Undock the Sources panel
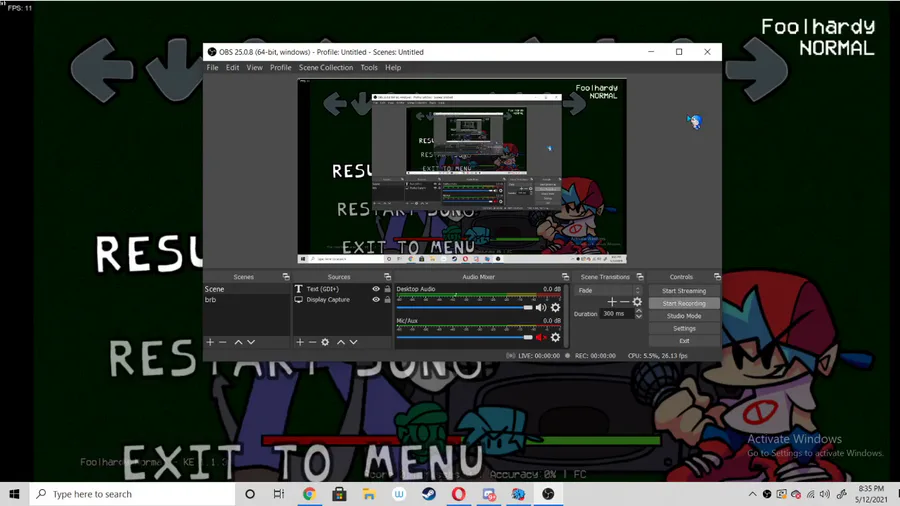The height and width of the screenshot is (506, 900). coord(387,277)
